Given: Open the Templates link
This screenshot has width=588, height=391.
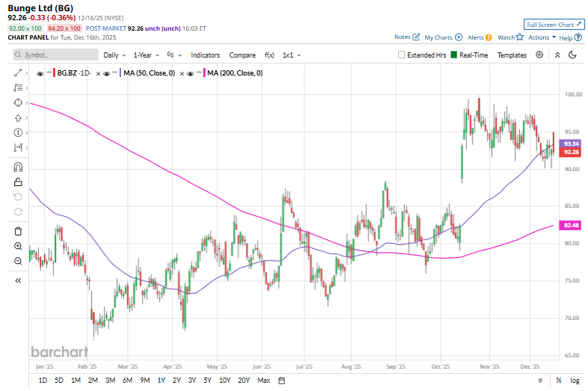Looking at the screenshot, I should tap(512, 55).
